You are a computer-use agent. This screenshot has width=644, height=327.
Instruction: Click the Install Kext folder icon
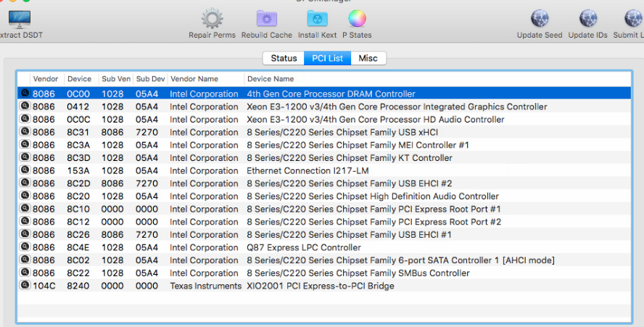pos(317,20)
